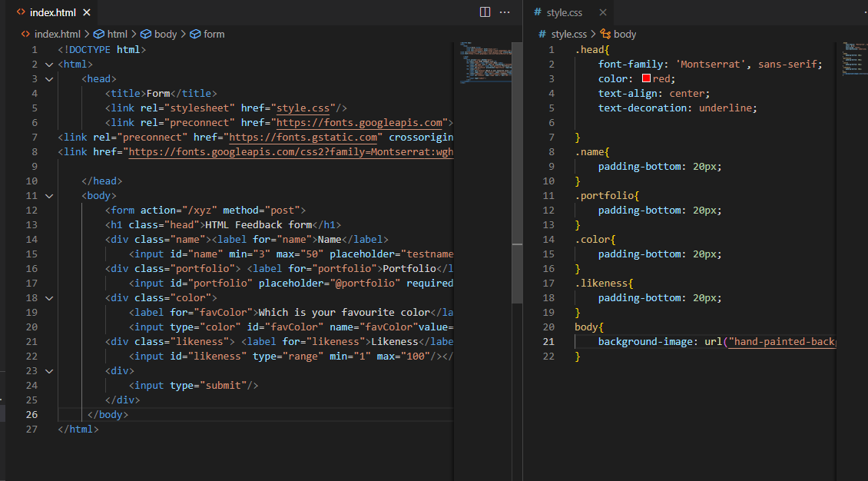Select the body symbol icon in style.css breadcrumb
This screenshot has width=868, height=481.
click(x=606, y=34)
